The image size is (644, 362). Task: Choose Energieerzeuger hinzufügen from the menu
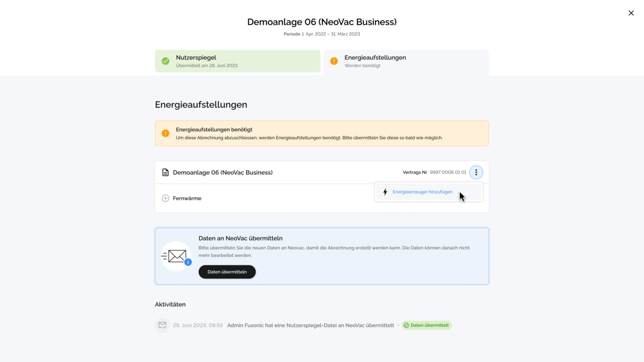click(x=422, y=192)
